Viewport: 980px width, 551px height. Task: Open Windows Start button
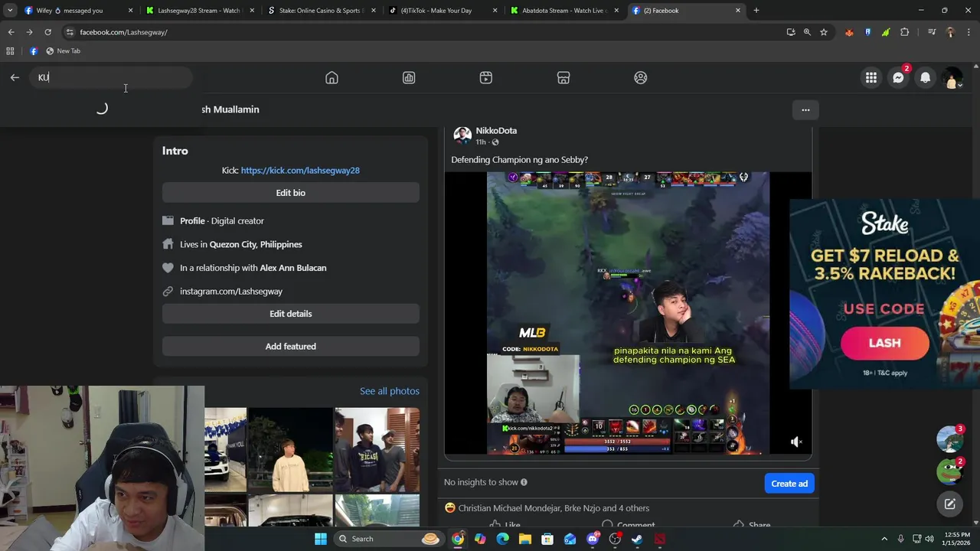point(322,539)
